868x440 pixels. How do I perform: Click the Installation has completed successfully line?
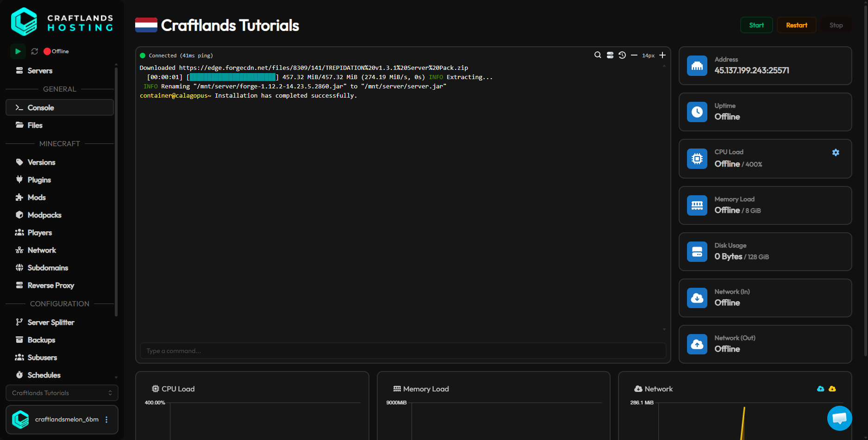[x=286, y=96]
